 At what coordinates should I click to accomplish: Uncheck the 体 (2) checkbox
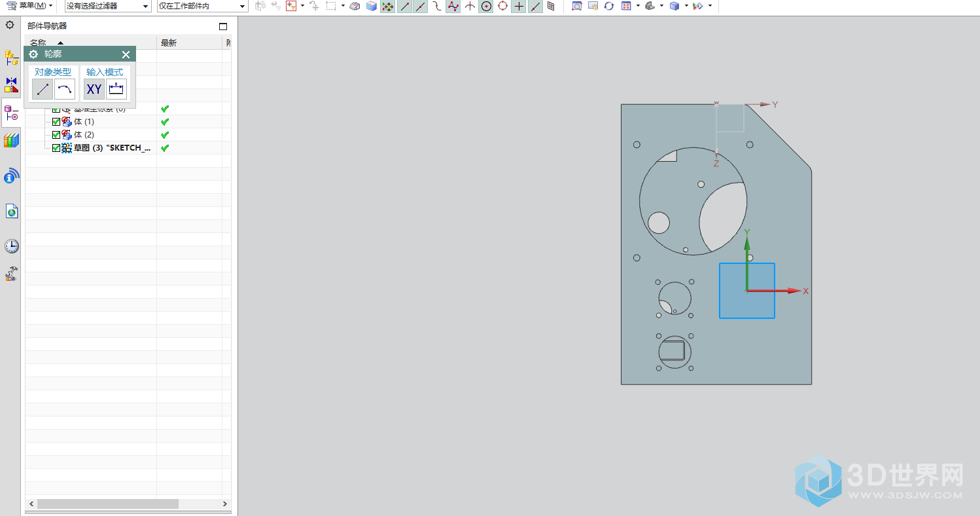(x=56, y=135)
